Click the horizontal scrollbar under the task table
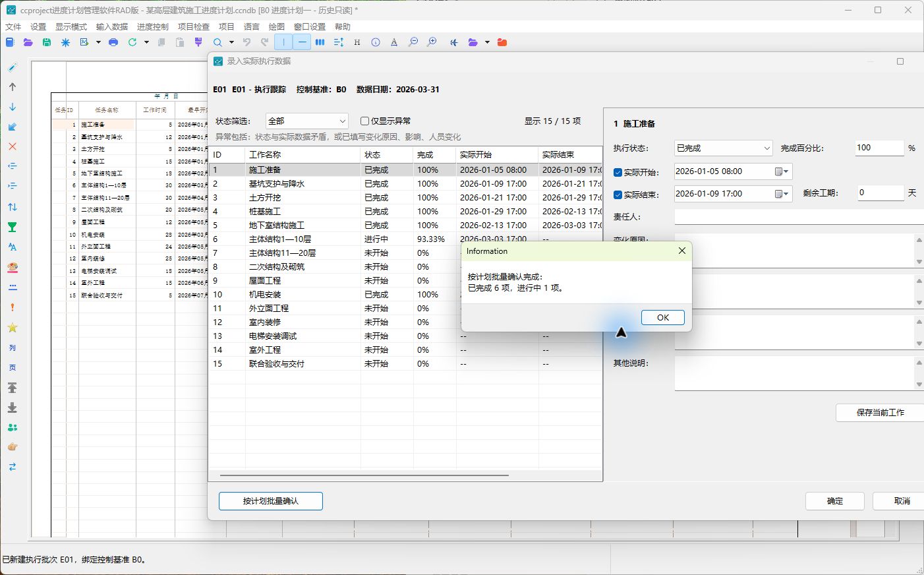 [x=364, y=475]
